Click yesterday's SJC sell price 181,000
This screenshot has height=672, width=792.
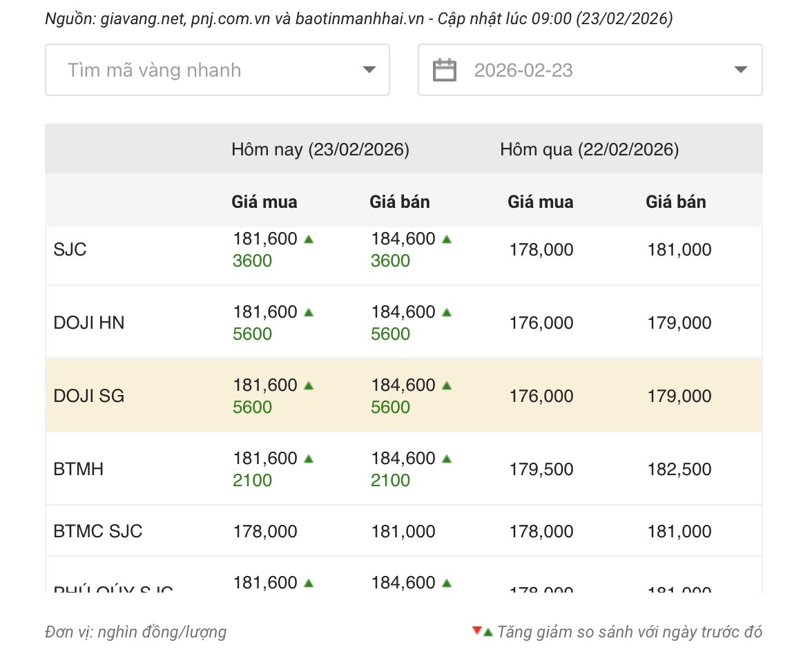[679, 249]
